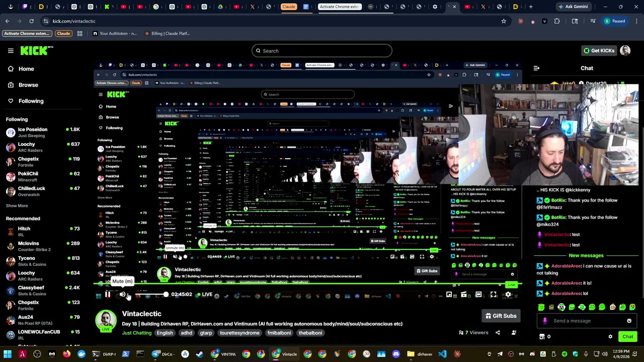Open the chat shop icon
Screen dimensions: 644x362
coord(542,337)
